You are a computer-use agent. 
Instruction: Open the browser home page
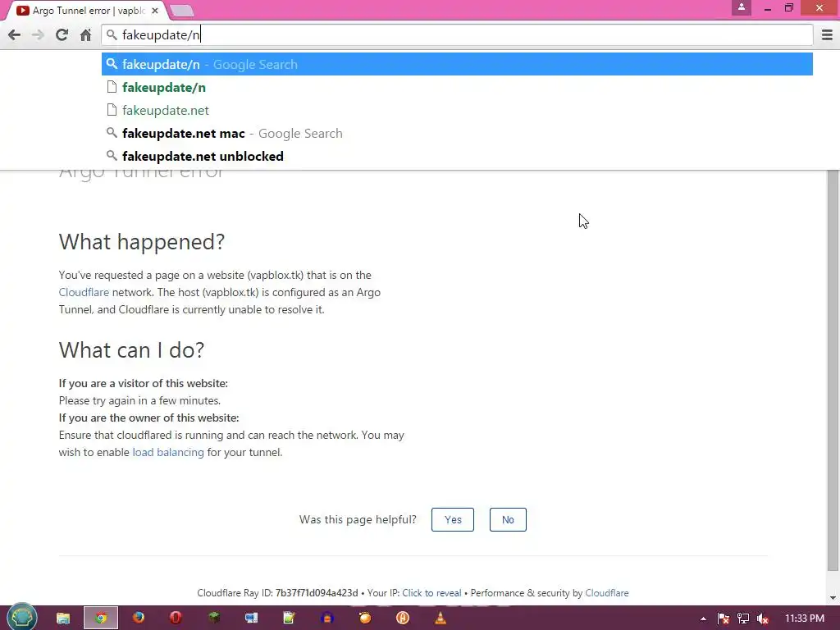point(85,34)
